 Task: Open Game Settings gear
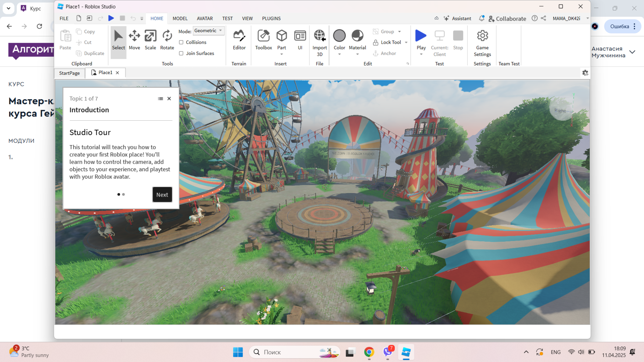pyautogui.click(x=482, y=36)
